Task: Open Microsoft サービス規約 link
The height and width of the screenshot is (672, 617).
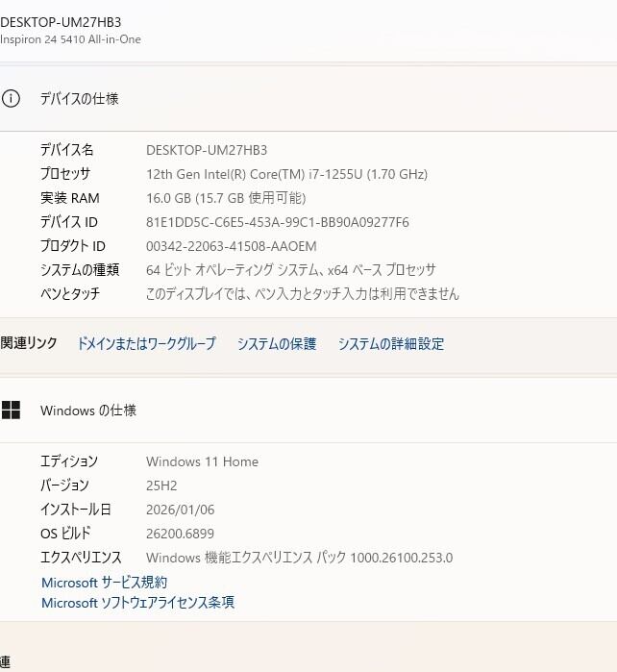Action: pos(104,583)
